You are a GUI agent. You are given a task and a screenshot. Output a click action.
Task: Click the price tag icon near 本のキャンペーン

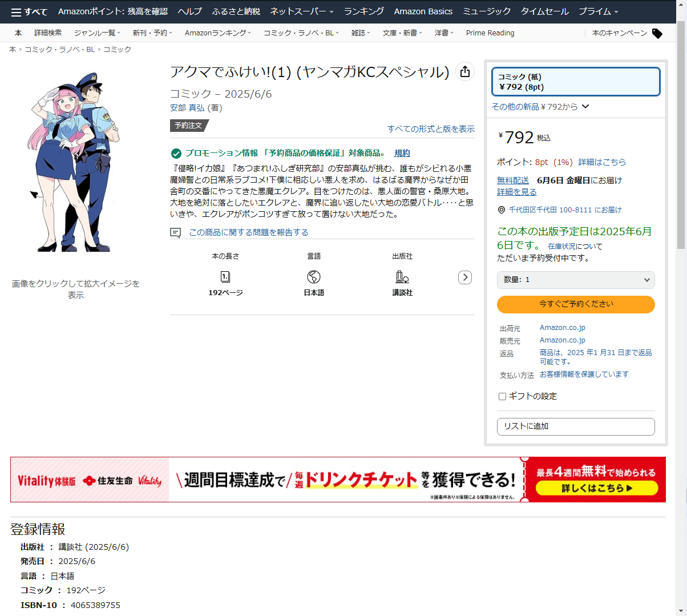click(657, 34)
